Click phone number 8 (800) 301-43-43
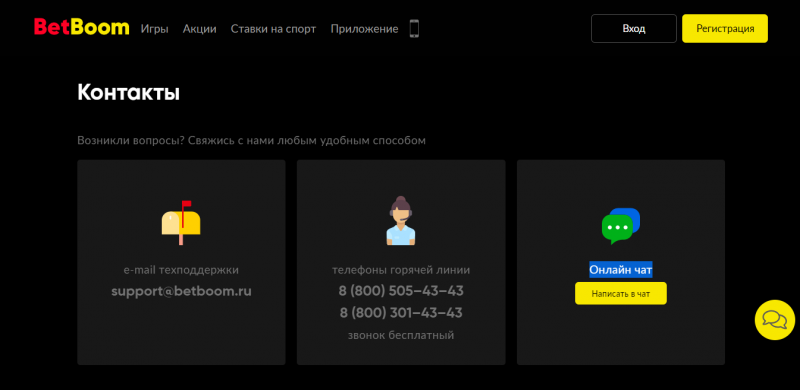The width and height of the screenshot is (800, 390). (401, 312)
